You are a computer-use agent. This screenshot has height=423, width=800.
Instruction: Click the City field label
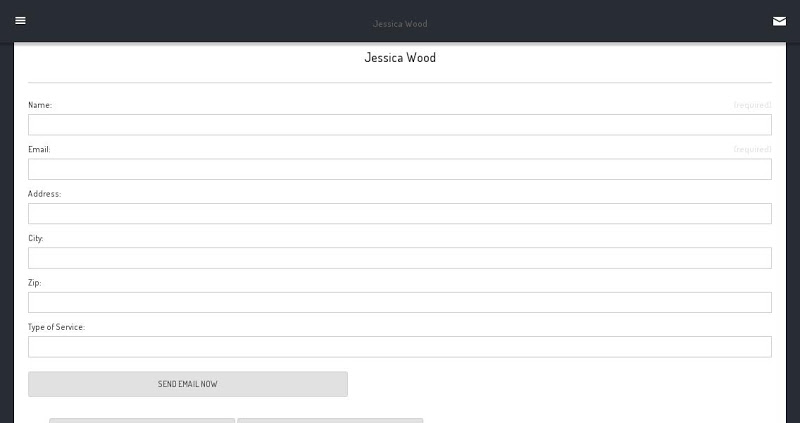click(x=36, y=238)
